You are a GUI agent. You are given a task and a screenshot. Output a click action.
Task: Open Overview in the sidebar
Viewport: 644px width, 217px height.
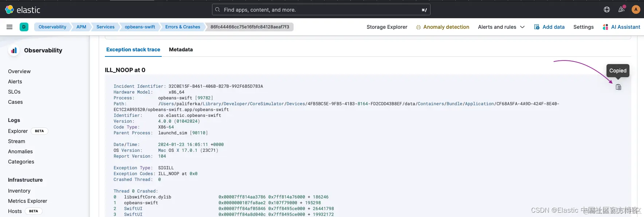coord(19,71)
